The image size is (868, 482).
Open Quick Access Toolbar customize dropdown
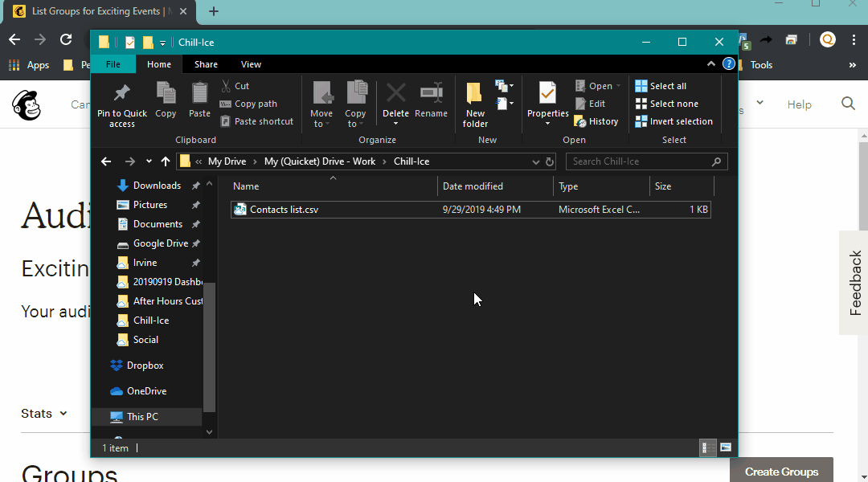(162, 43)
